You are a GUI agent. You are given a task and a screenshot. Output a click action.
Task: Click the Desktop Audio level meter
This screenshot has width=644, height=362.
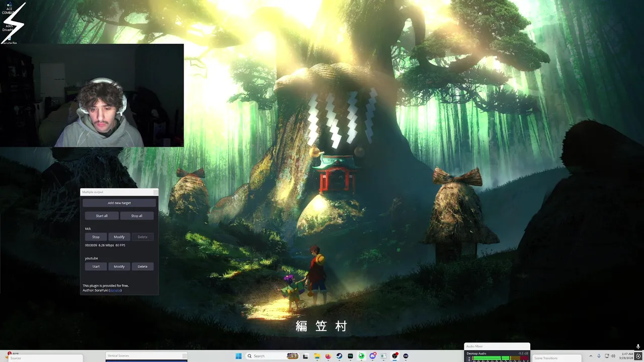pos(500,358)
